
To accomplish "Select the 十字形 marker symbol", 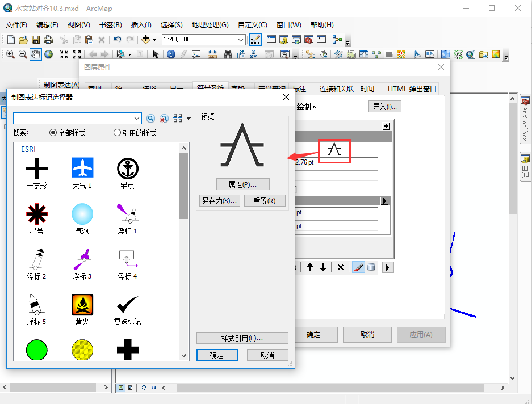I will click(x=37, y=173).
